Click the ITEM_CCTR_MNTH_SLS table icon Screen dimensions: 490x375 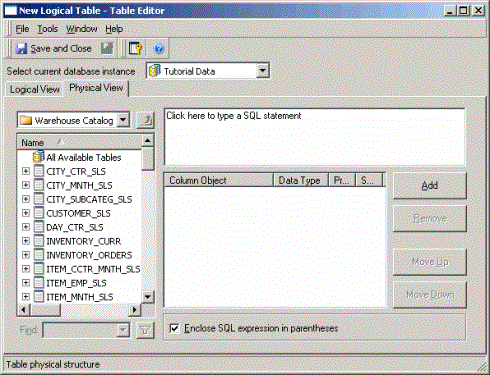pos(39,269)
